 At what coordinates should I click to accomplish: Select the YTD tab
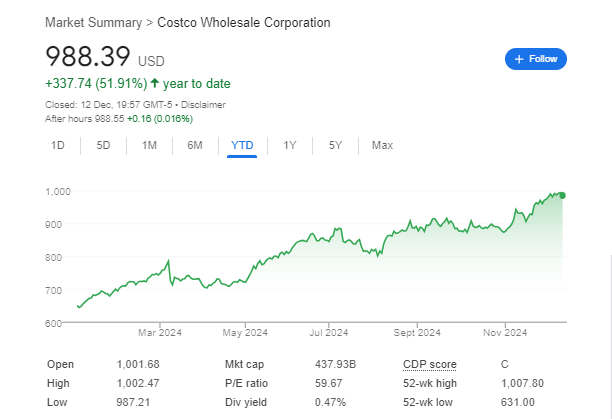point(242,146)
